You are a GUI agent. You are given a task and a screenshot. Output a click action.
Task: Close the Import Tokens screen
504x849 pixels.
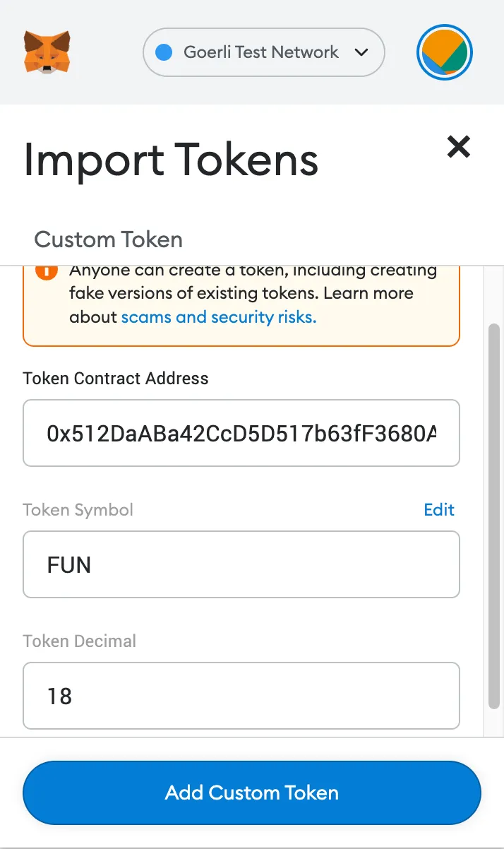coord(459,147)
